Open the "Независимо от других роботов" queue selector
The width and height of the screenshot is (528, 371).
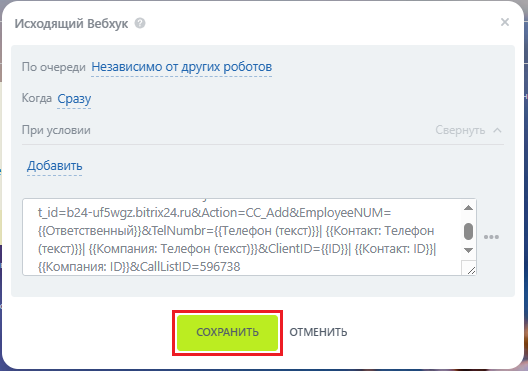(x=182, y=67)
